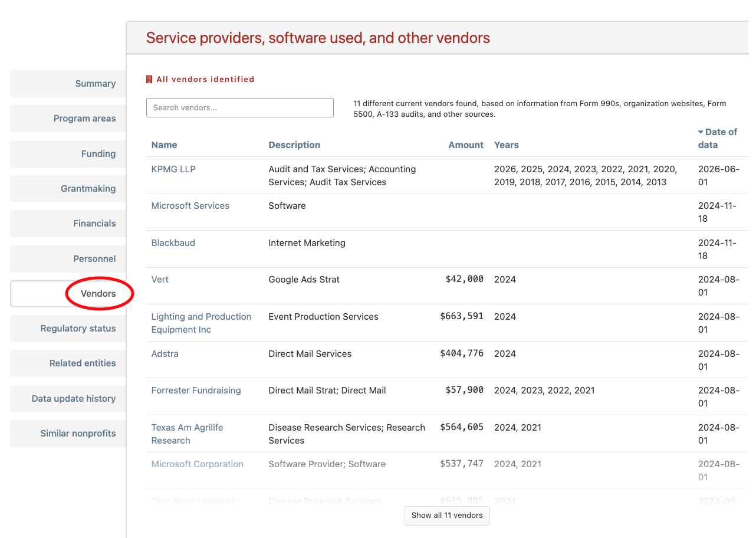Open Data update history tab
The width and height of the screenshot is (756, 538).
click(68, 399)
